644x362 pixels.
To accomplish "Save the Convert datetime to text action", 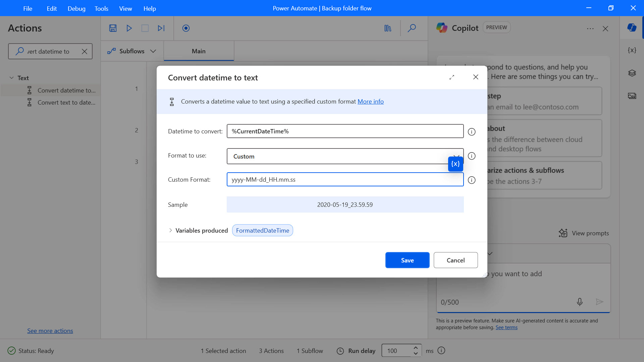I will (407, 260).
